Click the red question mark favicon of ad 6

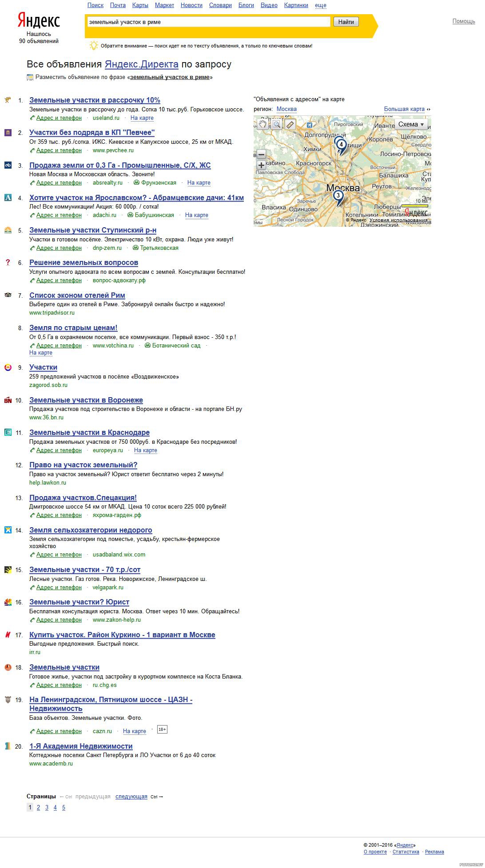(x=8, y=262)
